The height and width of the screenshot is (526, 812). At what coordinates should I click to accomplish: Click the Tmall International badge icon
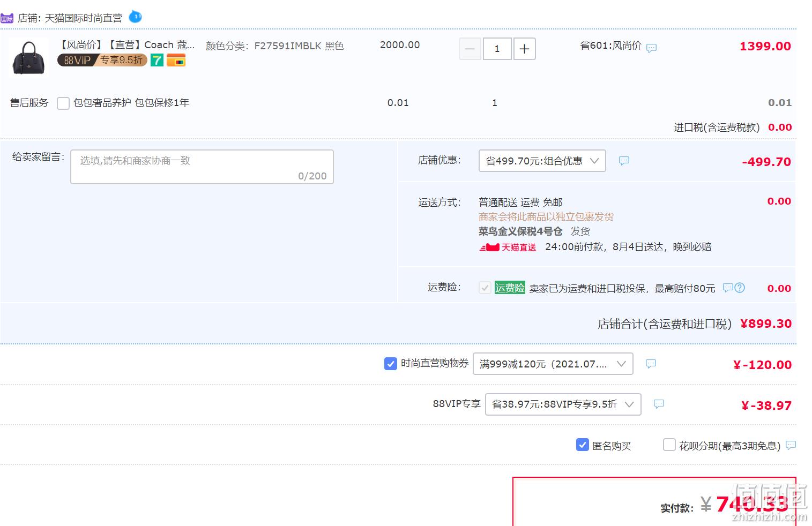pos(7,19)
